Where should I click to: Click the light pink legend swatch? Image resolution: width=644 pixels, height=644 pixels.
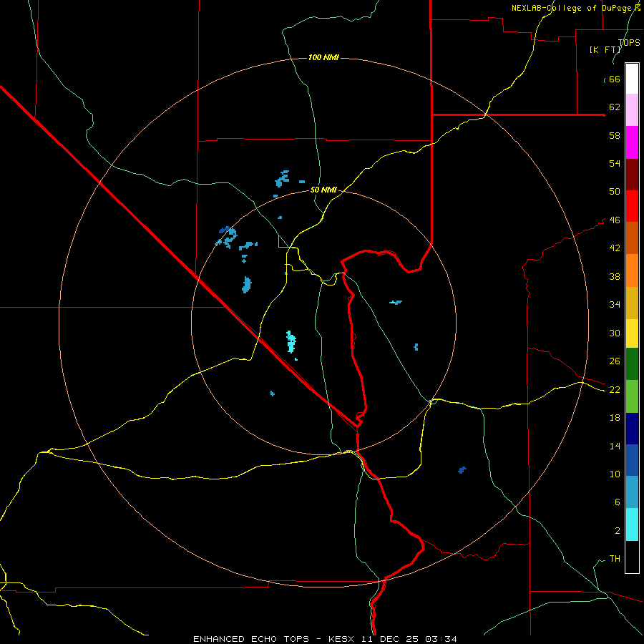(632, 110)
